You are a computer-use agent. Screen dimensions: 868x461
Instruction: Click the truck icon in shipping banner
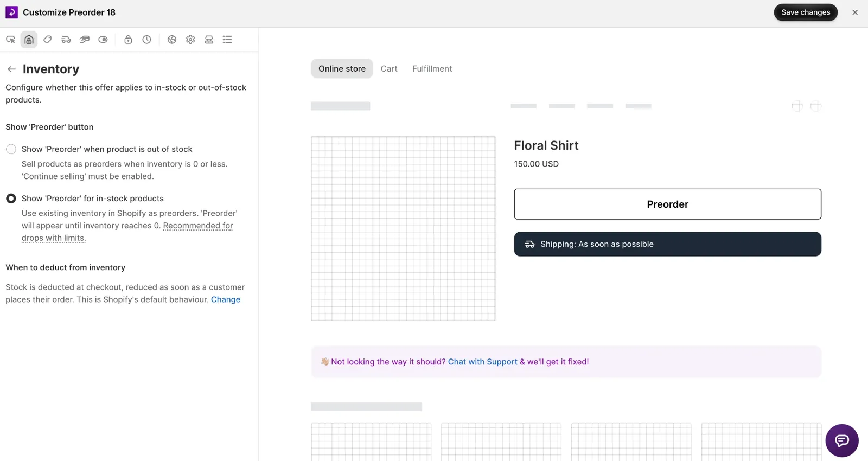(529, 245)
